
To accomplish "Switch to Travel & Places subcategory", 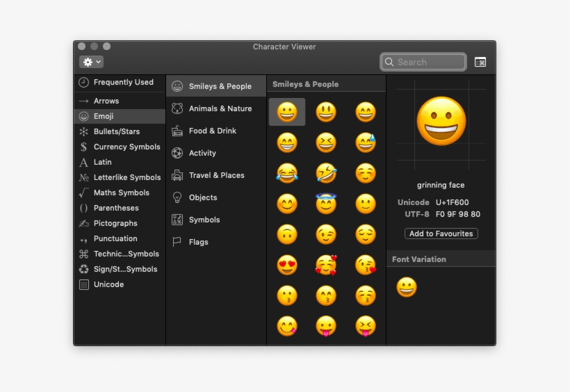I will [x=216, y=175].
